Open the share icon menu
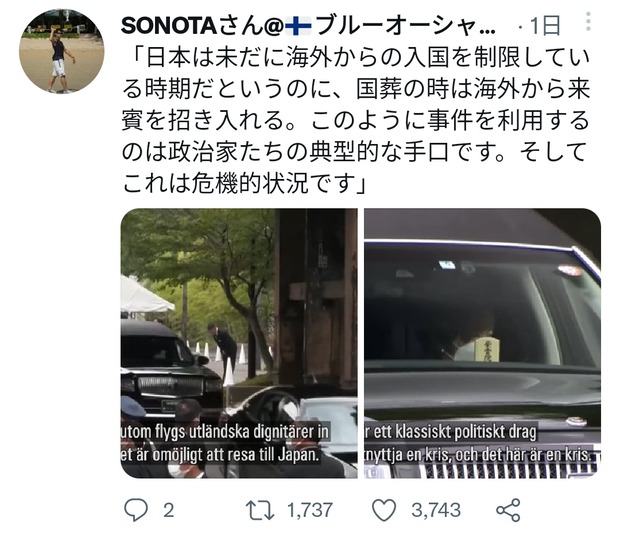Image resolution: width=620 pixels, height=533 pixels. (x=508, y=510)
